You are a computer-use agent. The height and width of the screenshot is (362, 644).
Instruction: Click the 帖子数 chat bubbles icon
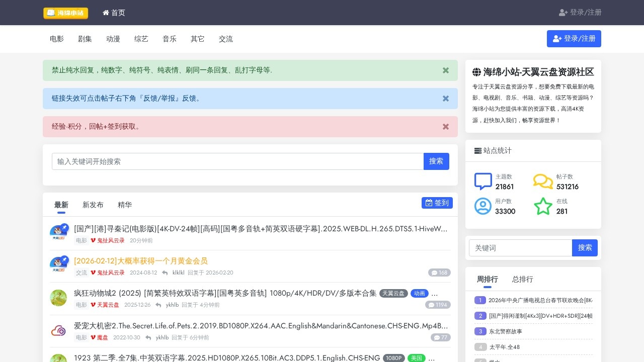pyautogui.click(x=543, y=182)
